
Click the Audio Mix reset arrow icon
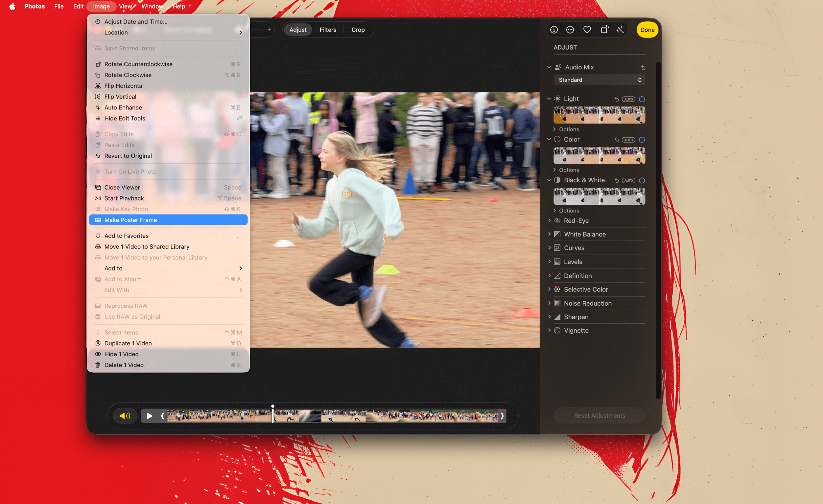coord(643,67)
